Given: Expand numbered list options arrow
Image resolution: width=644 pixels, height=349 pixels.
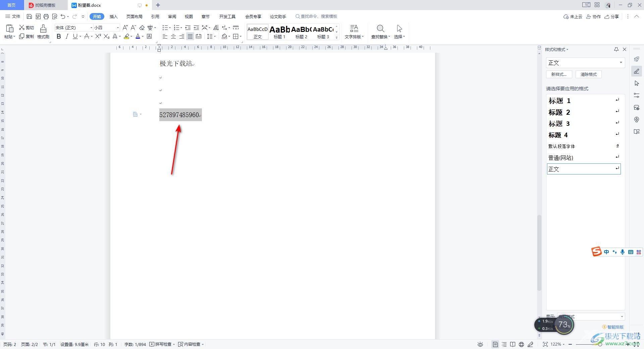Looking at the screenshot, I should (181, 28).
